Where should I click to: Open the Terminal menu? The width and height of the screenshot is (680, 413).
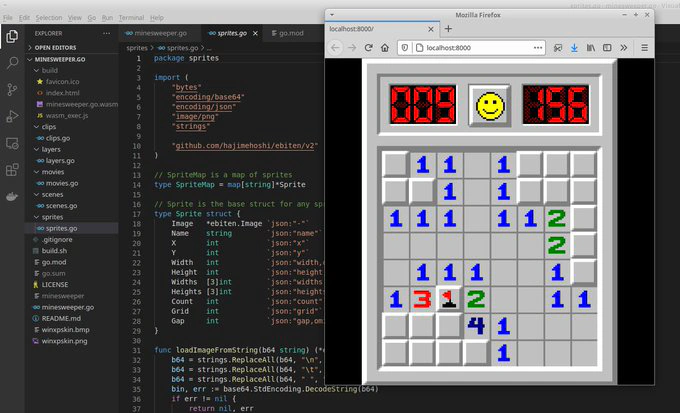(x=131, y=18)
